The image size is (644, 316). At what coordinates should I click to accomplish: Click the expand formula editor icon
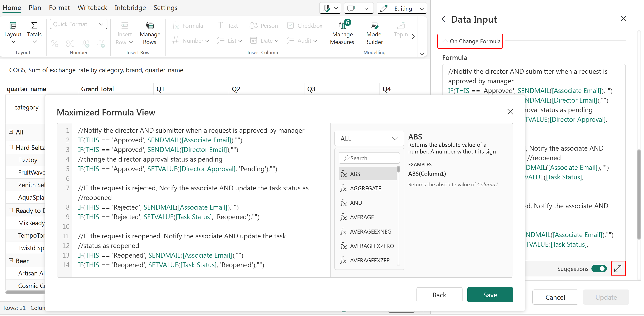(618, 268)
